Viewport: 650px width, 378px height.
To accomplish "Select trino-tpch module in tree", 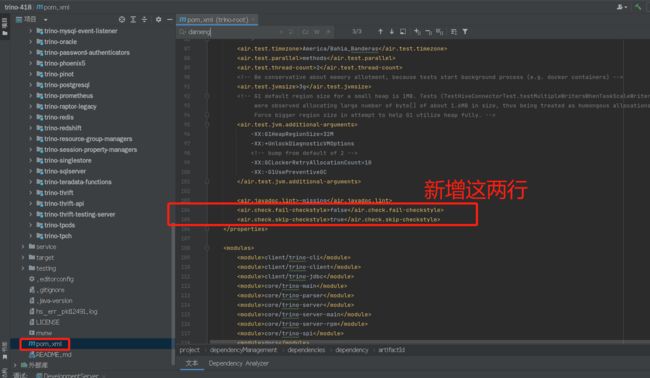I will [x=58, y=235].
